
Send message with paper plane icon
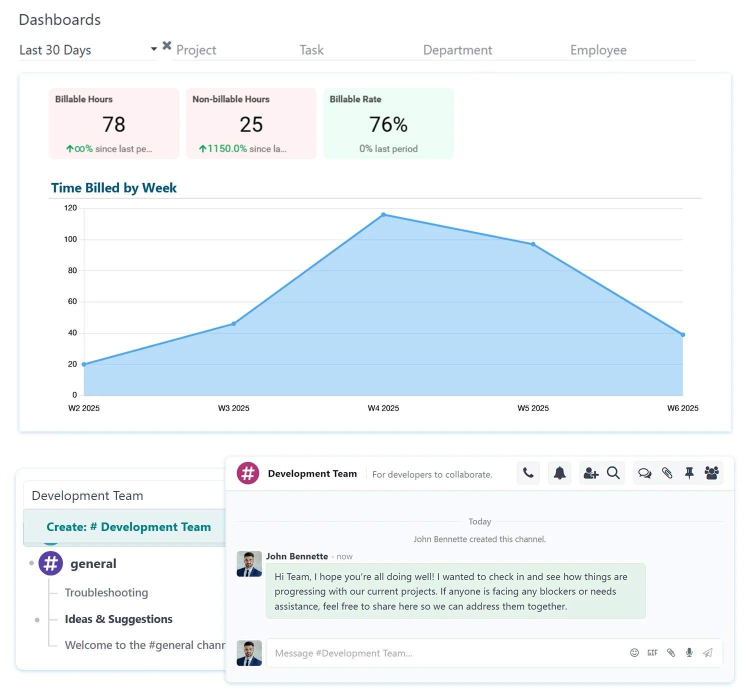(707, 652)
